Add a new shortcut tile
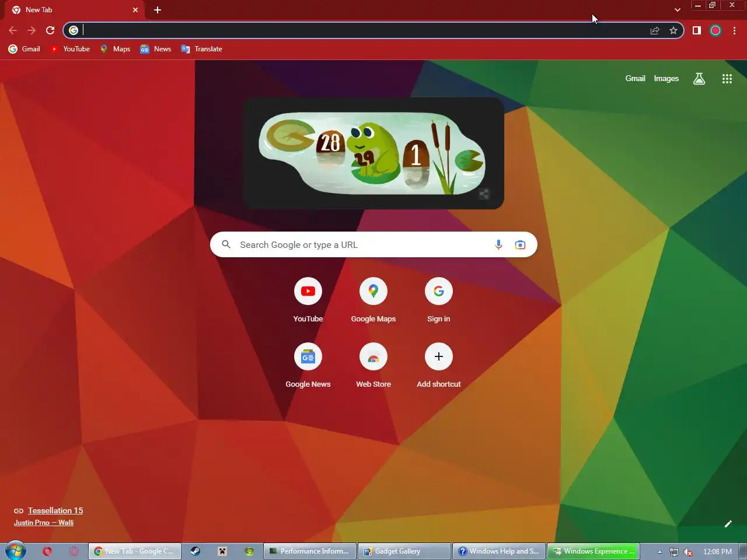This screenshot has width=747, height=560. [439, 366]
